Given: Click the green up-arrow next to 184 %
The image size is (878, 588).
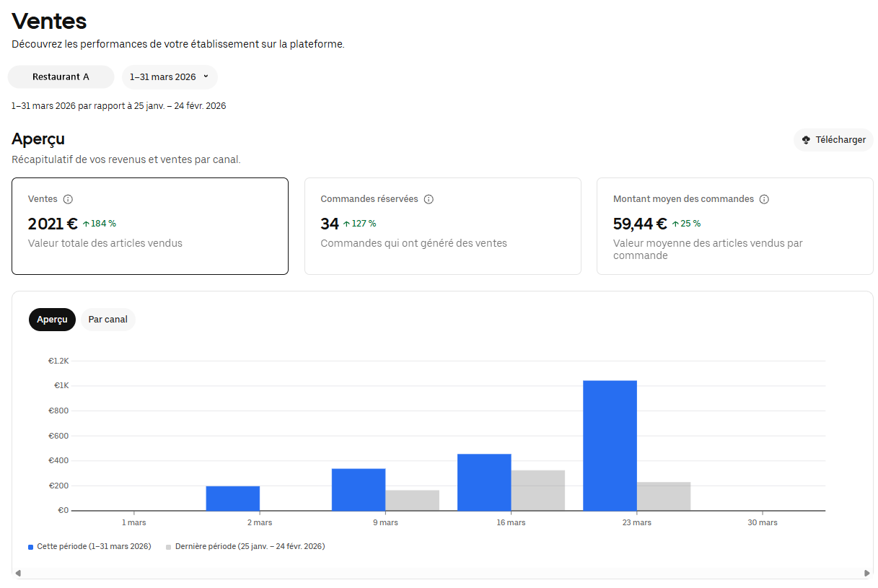Looking at the screenshot, I should tap(86, 224).
